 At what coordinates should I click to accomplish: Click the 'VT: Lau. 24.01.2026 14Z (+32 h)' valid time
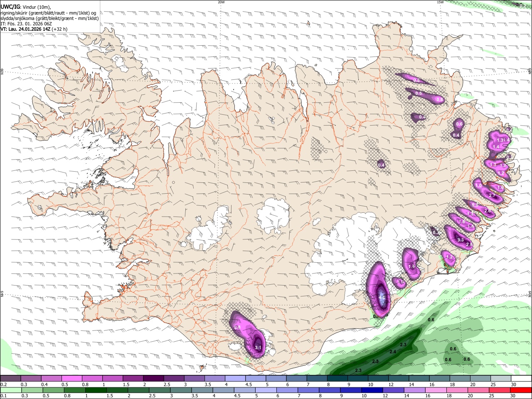pos(34,29)
